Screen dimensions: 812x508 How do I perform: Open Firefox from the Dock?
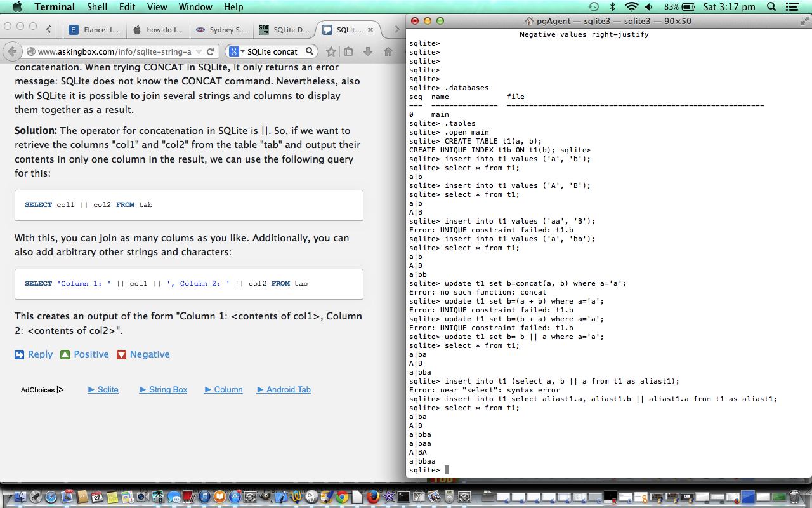click(373, 497)
